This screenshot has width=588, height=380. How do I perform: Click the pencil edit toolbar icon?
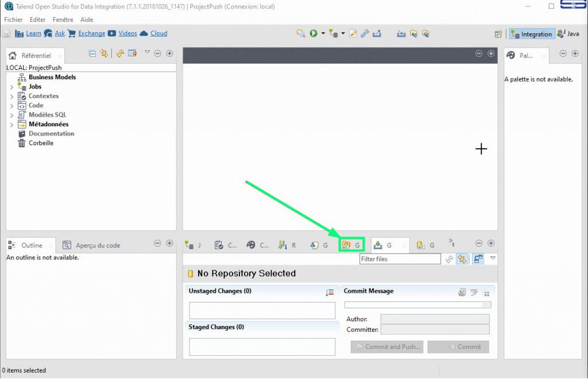(x=353, y=33)
